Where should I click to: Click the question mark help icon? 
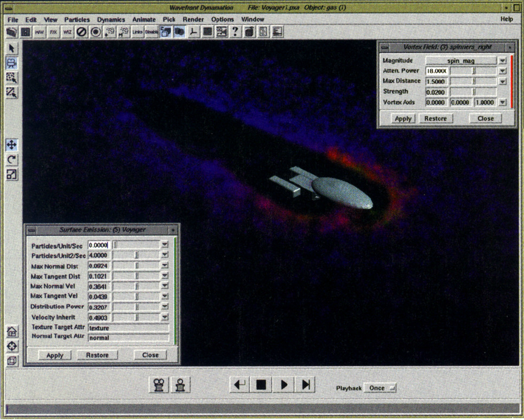pos(235,32)
